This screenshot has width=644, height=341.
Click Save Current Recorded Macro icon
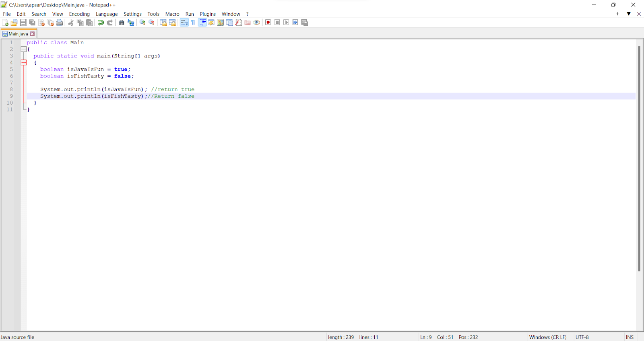click(x=305, y=23)
